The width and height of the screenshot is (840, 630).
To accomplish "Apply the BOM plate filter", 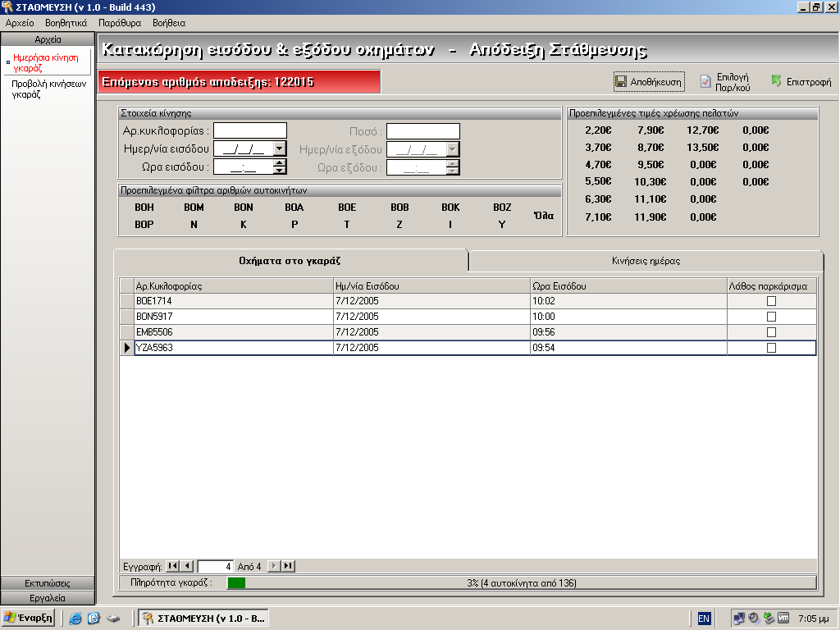I will pyautogui.click(x=194, y=208).
